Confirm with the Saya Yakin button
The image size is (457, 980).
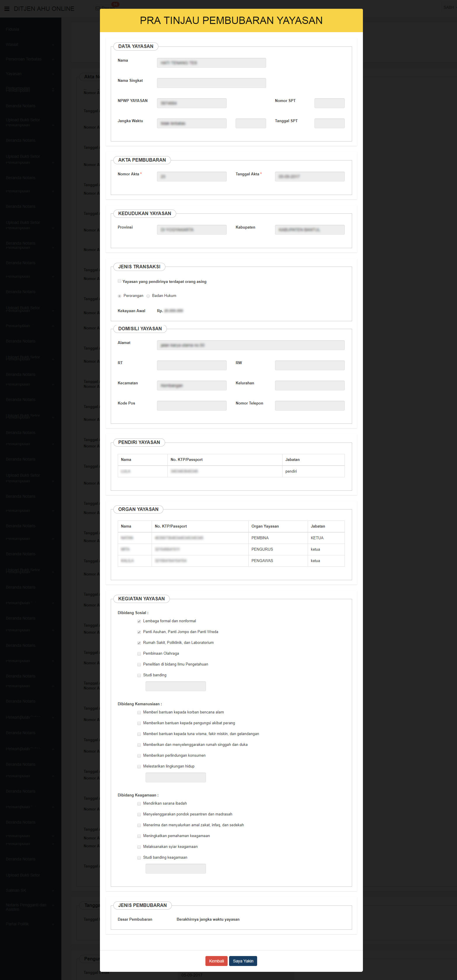pos(243,961)
